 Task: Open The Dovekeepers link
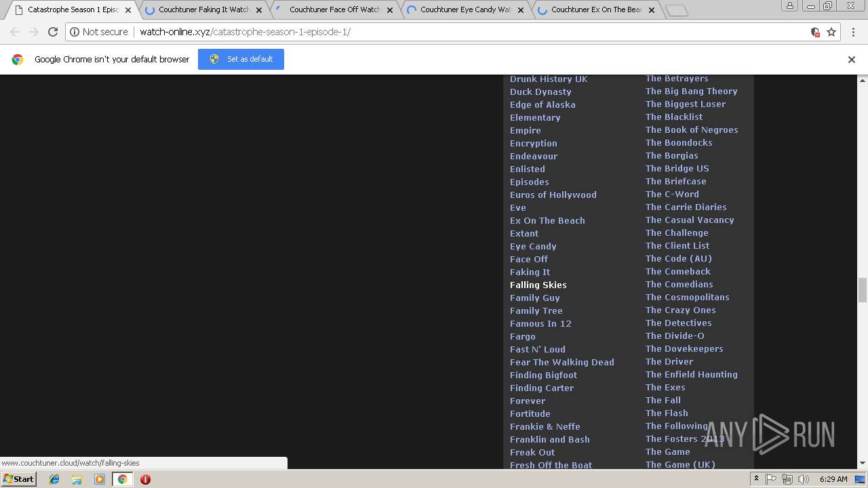click(x=684, y=348)
